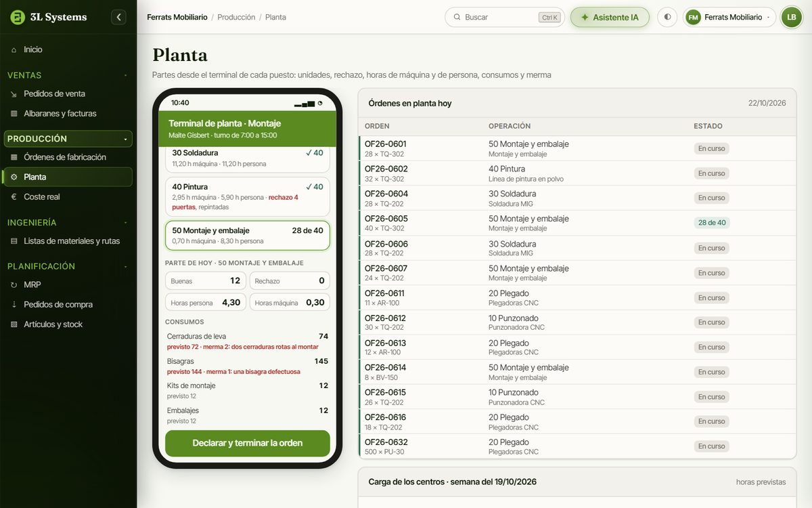Click the Rechazo quantity field
The image size is (812, 508).
[290, 281]
